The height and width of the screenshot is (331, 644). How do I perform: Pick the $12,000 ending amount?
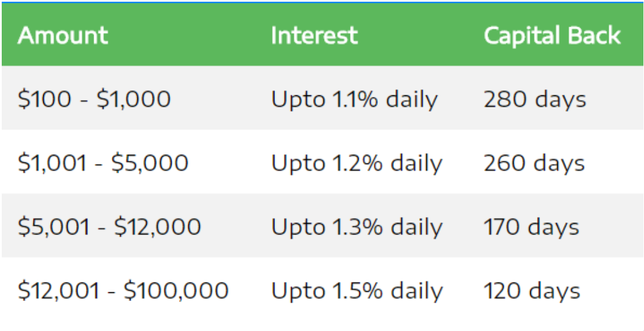[157, 226]
